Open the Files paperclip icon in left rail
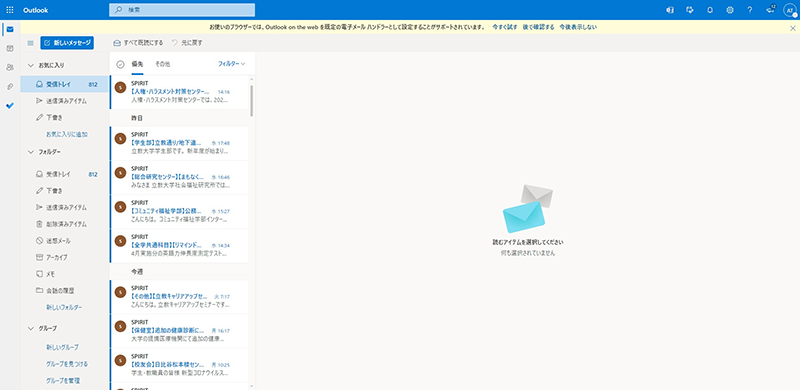This screenshot has height=390, width=800. (x=10, y=86)
